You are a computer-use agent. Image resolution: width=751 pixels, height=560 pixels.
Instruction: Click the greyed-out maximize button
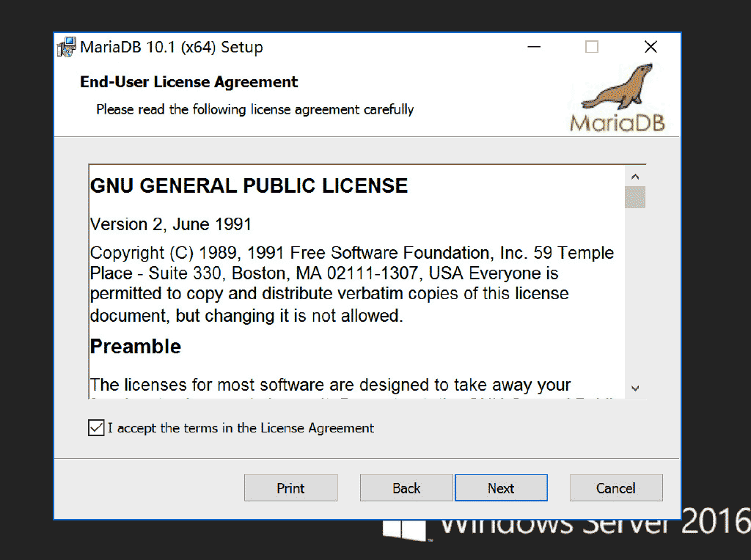click(x=592, y=47)
